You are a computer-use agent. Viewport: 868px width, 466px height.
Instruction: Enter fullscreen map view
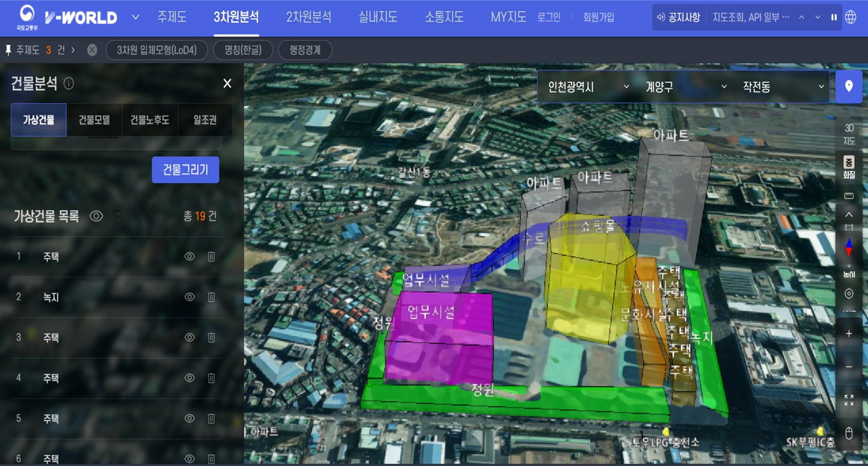point(849,400)
